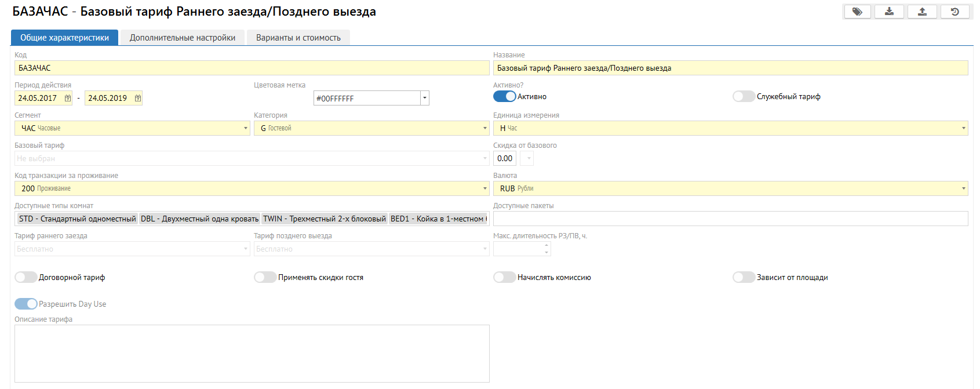
Task: Select the STD room type tag
Action: [x=77, y=219]
